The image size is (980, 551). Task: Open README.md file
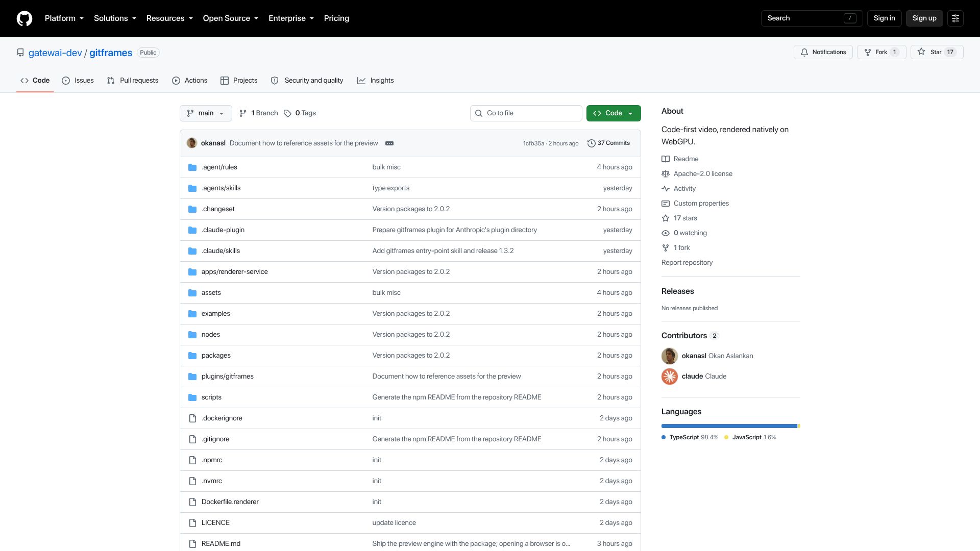coord(220,544)
